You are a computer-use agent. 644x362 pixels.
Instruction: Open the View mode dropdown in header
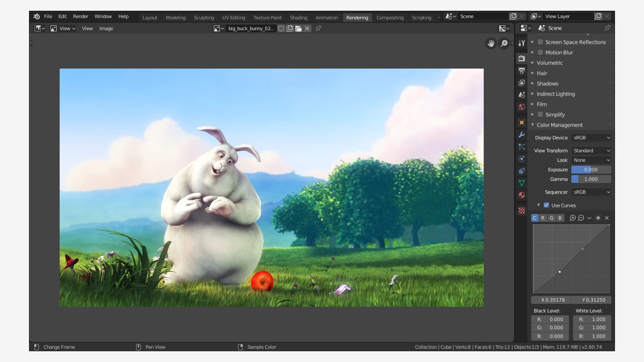pyautogui.click(x=63, y=28)
